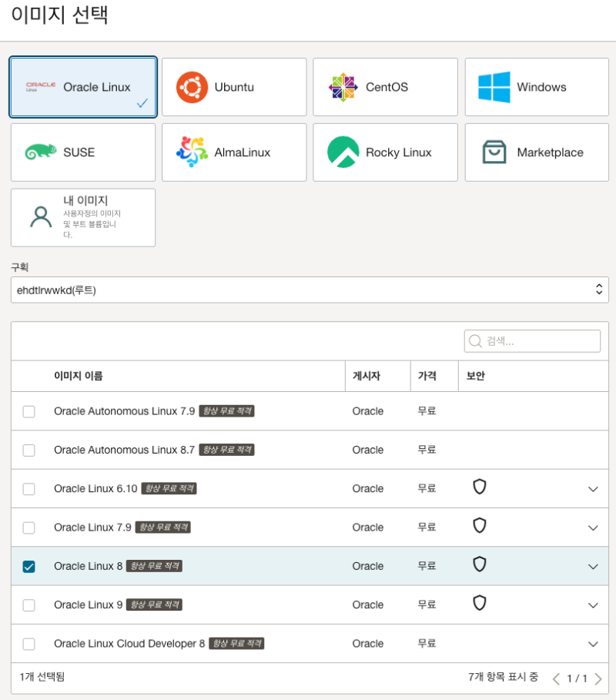Viewport: 616px width, 700px height.
Task: Check Oracle Linux Cloud Developer 8 checkbox
Action: 29,644
